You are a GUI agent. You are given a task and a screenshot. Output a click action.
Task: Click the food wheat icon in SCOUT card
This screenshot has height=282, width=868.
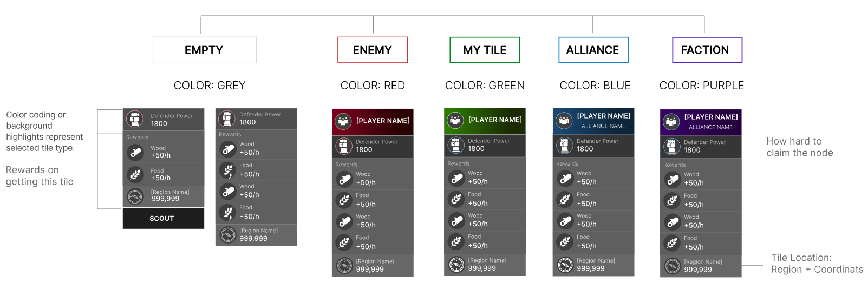coord(135,174)
